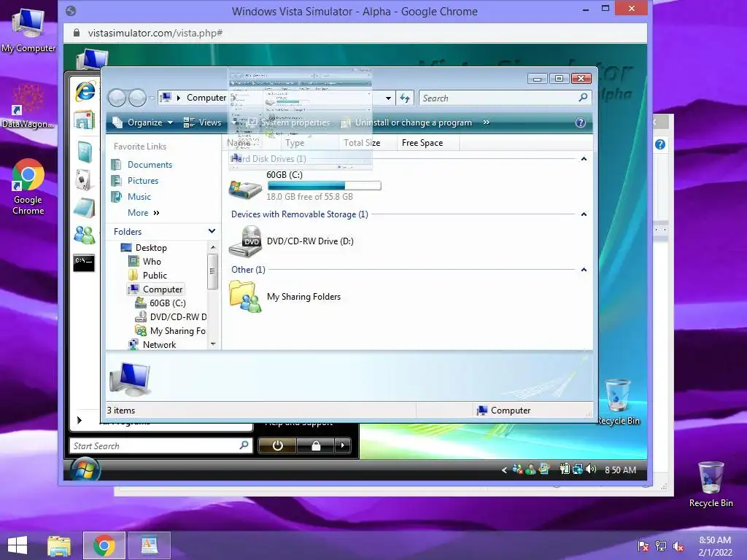Open the notepad icon in start menu
Viewport: 747px width, 560px height.
[x=85, y=208]
